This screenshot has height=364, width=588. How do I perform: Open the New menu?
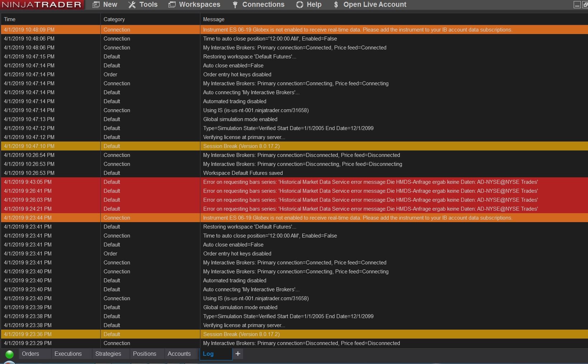(x=105, y=5)
